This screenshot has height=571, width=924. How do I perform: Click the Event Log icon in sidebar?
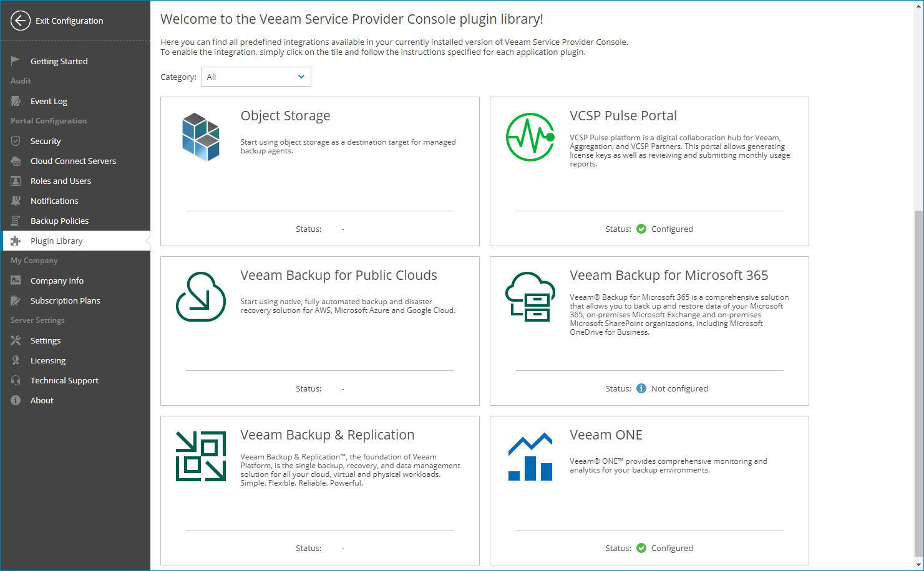pyautogui.click(x=16, y=101)
